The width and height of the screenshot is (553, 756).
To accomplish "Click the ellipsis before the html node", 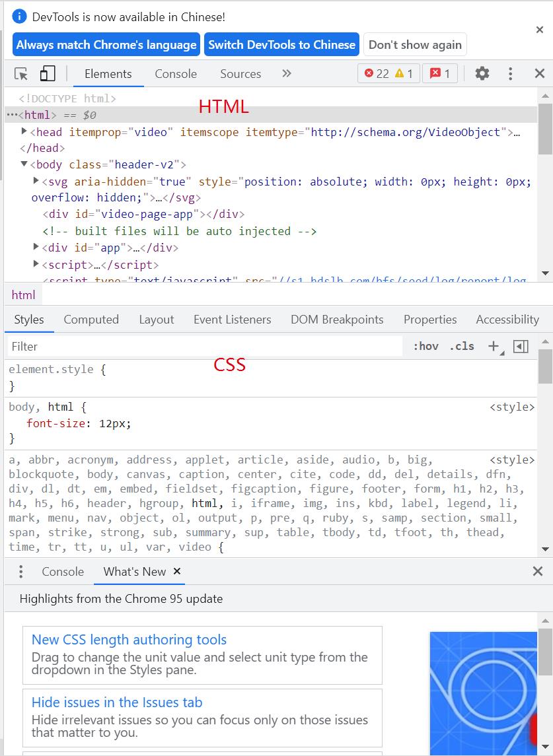I will 12,115.
